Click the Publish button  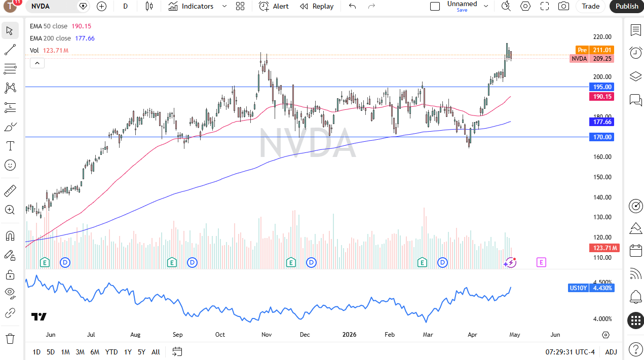tap(627, 6)
